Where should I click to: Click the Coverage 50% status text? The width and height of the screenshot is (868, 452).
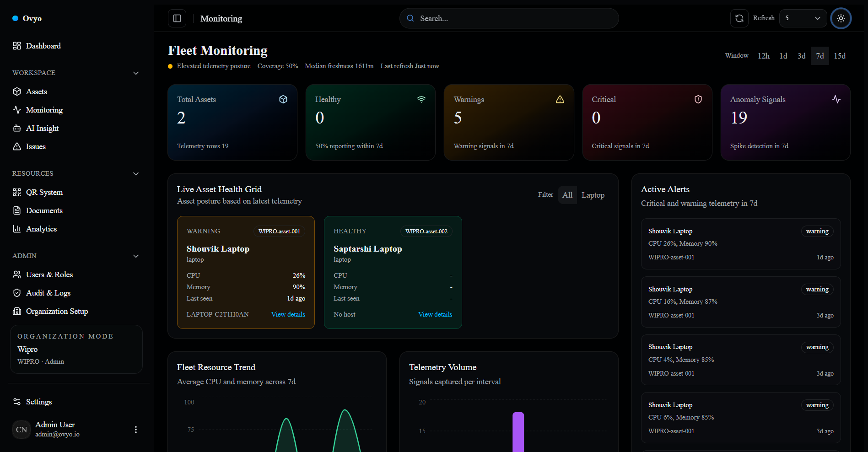(x=278, y=66)
